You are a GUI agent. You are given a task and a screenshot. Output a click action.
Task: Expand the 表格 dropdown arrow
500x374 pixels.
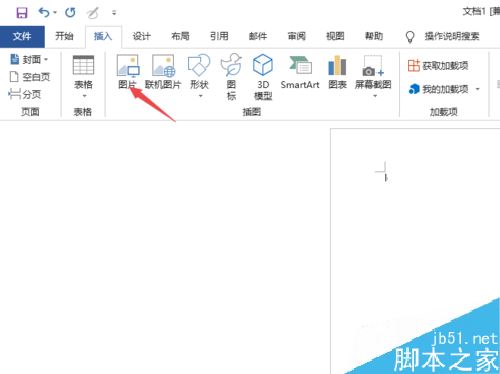tap(84, 96)
